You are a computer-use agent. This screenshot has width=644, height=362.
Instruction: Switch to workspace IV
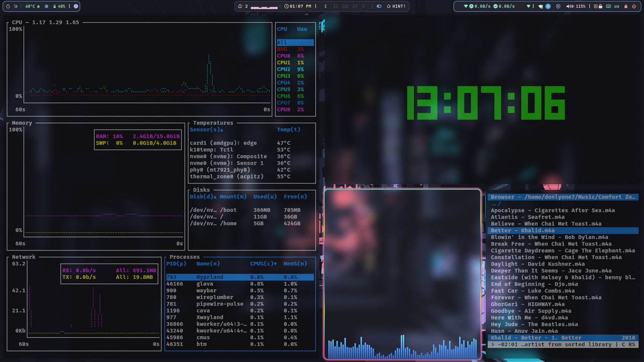pos(355,6)
